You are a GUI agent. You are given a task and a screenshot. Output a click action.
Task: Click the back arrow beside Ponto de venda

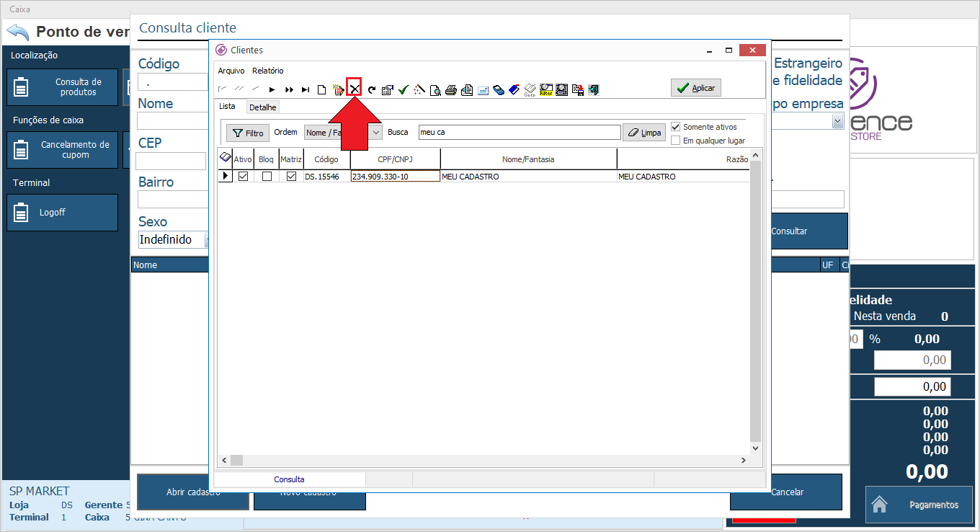click(x=18, y=32)
